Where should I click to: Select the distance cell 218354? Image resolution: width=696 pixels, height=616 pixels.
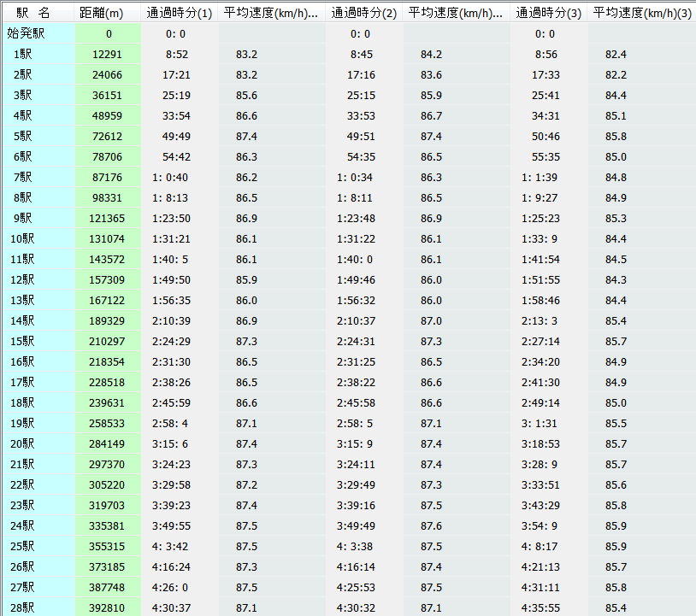pyautogui.click(x=107, y=362)
